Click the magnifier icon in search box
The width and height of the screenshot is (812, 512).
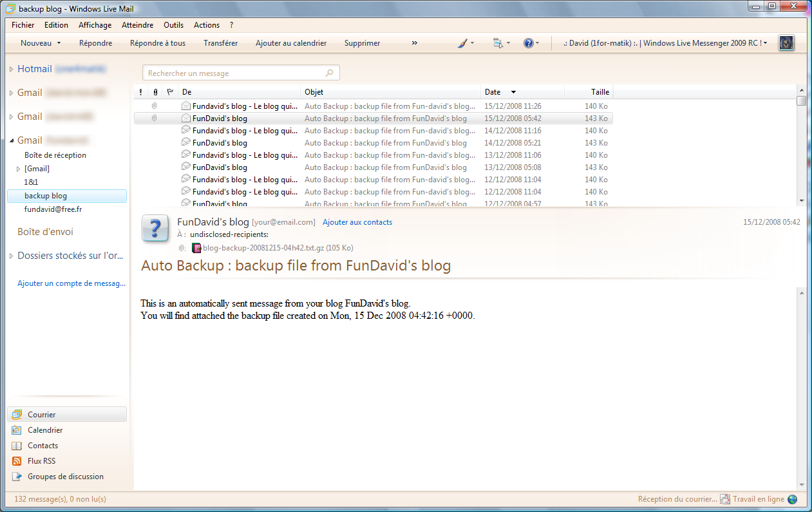tap(330, 73)
